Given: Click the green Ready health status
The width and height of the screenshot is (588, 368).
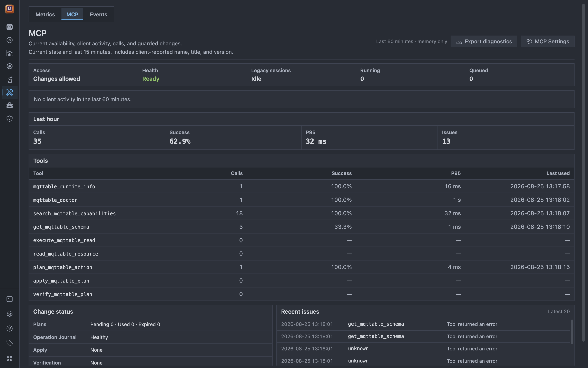Looking at the screenshot, I should [151, 79].
